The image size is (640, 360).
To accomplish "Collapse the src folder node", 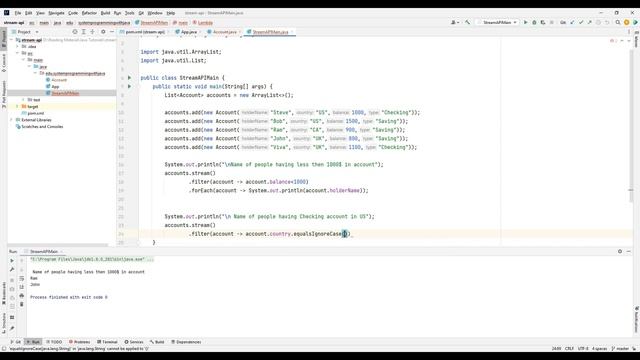I will click(x=18, y=53).
